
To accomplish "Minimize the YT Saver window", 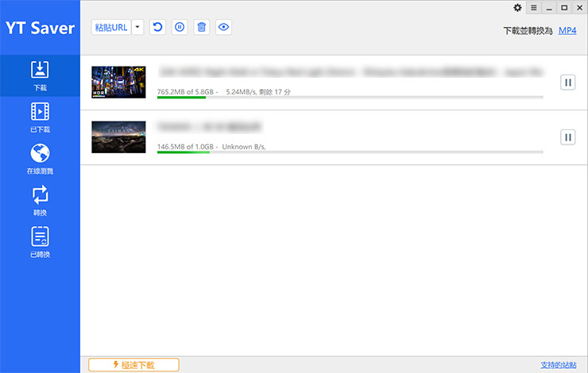I will tap(549, 7).
